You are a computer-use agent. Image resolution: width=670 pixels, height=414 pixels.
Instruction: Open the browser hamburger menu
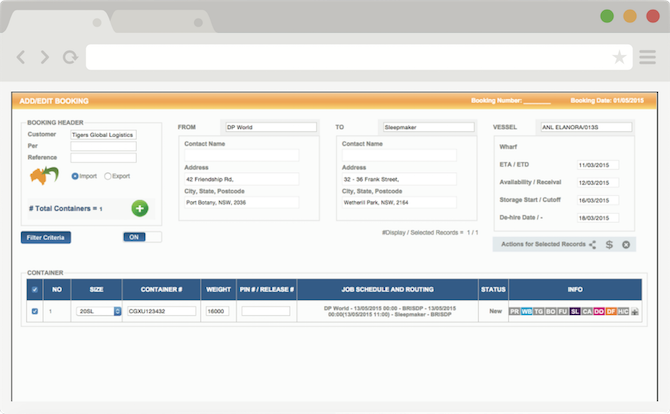[x=647, y=57]
